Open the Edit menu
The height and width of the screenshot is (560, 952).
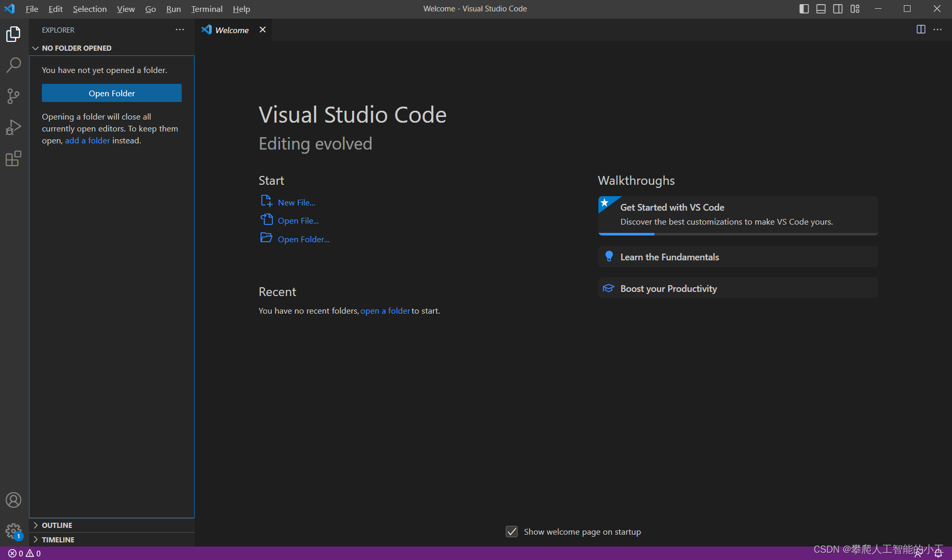tap(55, 9)
